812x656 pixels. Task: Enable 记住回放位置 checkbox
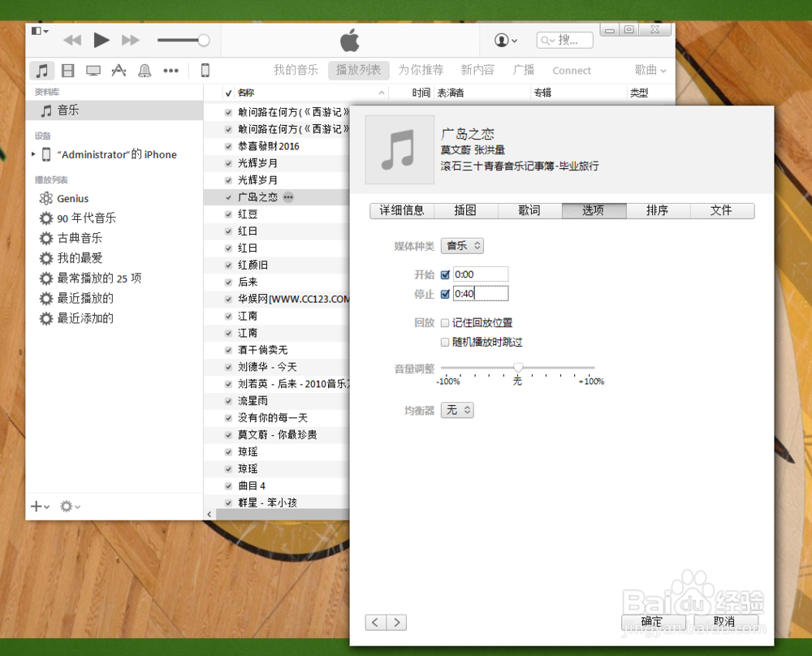tap(445, 323)
